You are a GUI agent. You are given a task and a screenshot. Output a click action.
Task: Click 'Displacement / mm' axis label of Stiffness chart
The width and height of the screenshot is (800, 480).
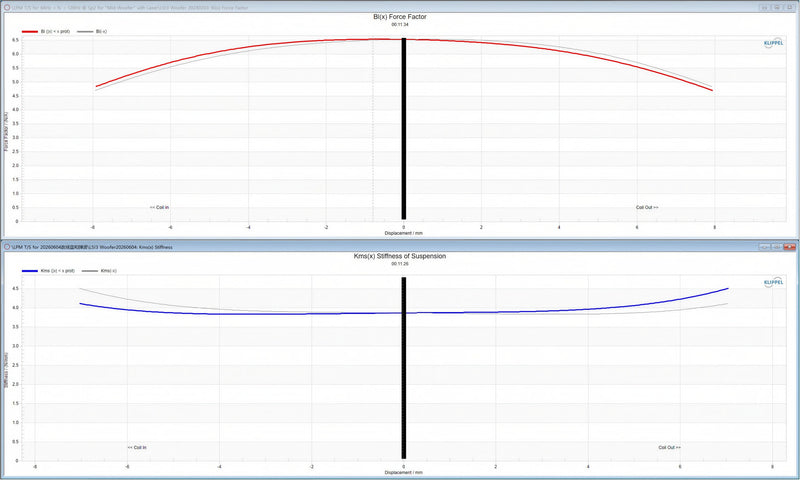(404, 472)
